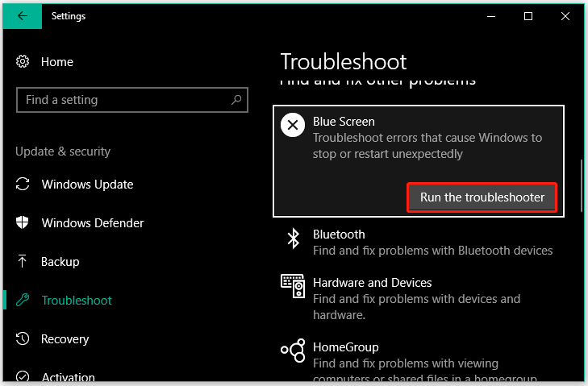
Task: Click the Backup upload arrow icon
Action: [x=23, y=262]
